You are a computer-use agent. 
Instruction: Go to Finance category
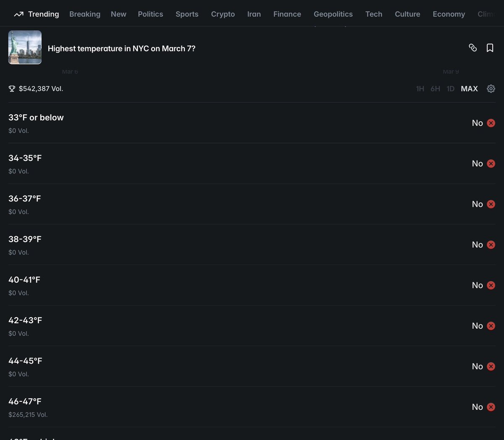click(287, 14)
